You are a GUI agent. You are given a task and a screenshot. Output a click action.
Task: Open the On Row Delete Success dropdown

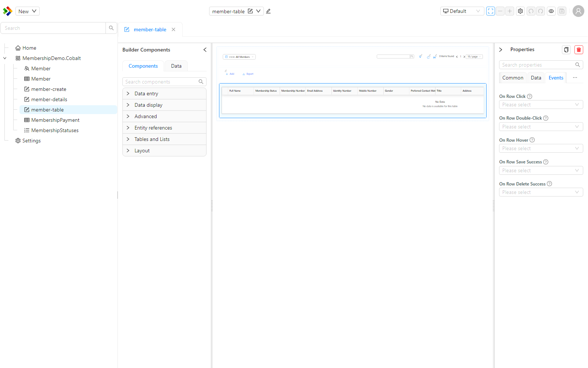point(541,192)
